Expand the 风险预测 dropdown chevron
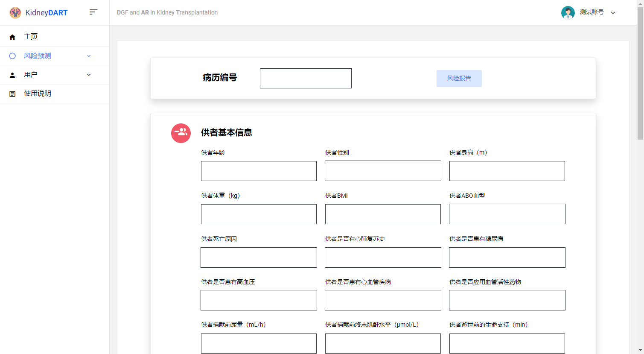Viewport: 644px width, 354px height. point(89,56)
